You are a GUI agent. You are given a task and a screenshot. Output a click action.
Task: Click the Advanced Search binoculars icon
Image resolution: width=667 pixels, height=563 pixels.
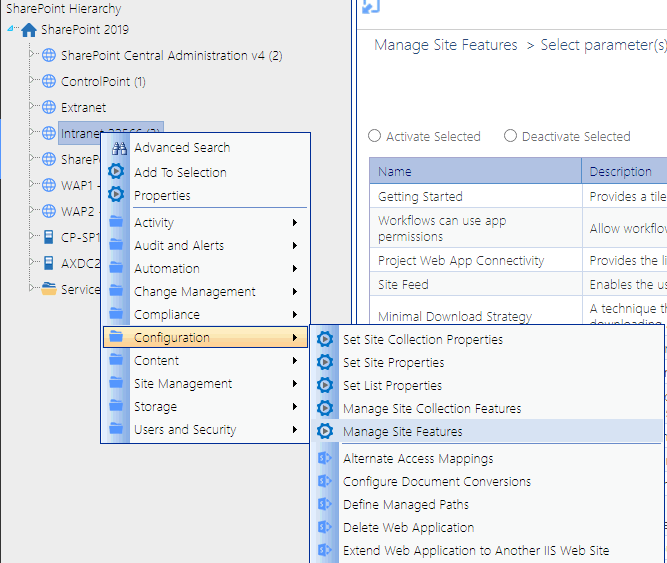tap(118, 148)
